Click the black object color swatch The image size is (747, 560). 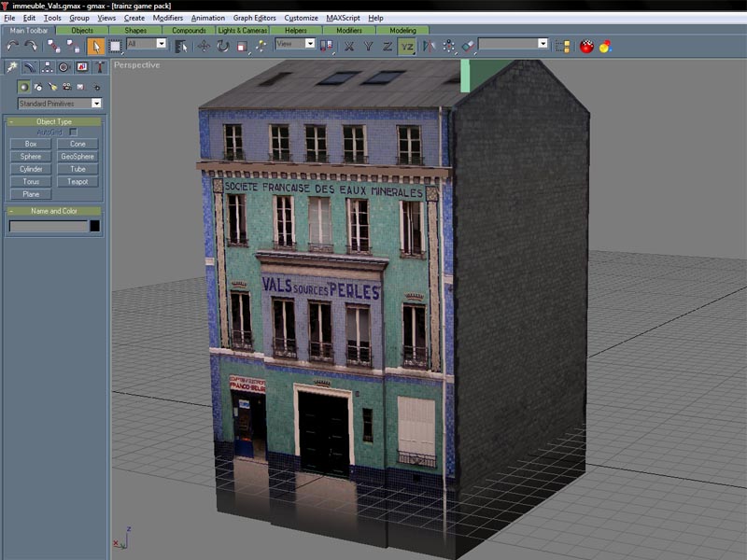[x=94, y=226]
